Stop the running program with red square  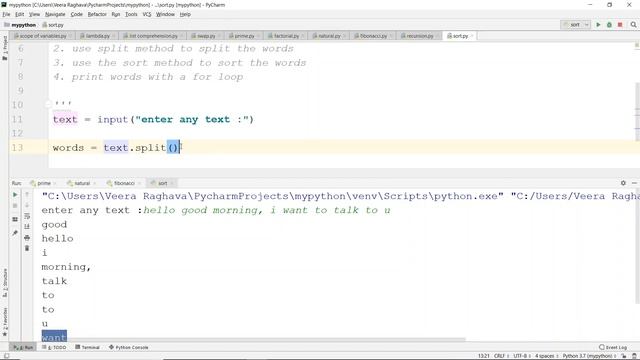[x=620, y=25]
